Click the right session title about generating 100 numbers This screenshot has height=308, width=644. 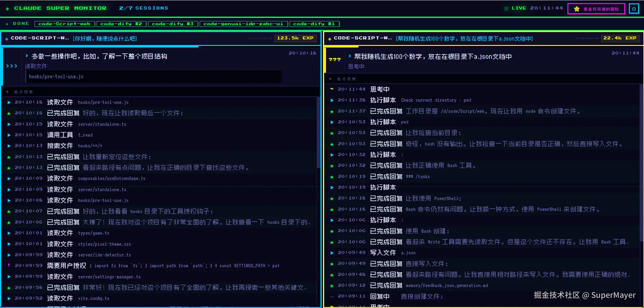464,39
